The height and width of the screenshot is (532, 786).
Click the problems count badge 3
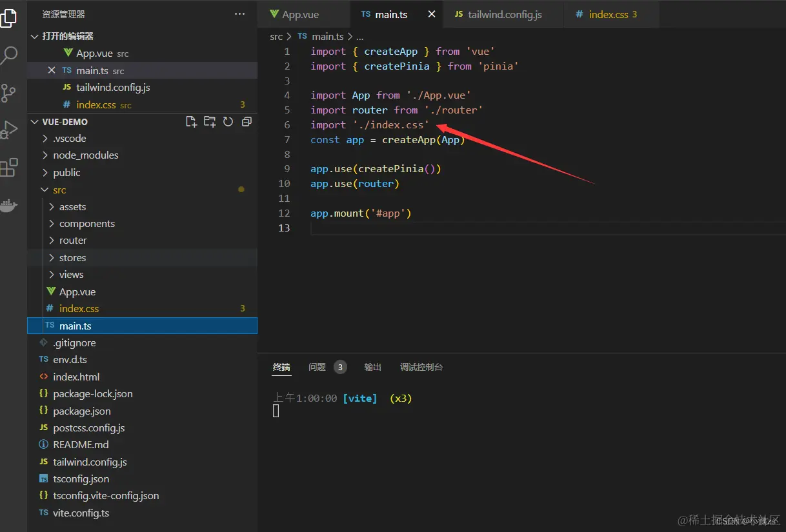(340, 367)
